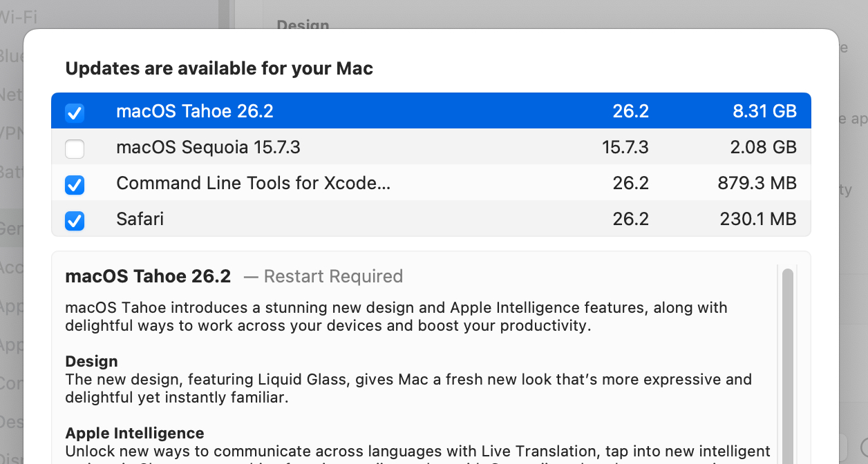This screenshot has width=868, height=464.
Task: Click the Wi-Fi item in the sidebar
Action: click(x=18, y=17)
